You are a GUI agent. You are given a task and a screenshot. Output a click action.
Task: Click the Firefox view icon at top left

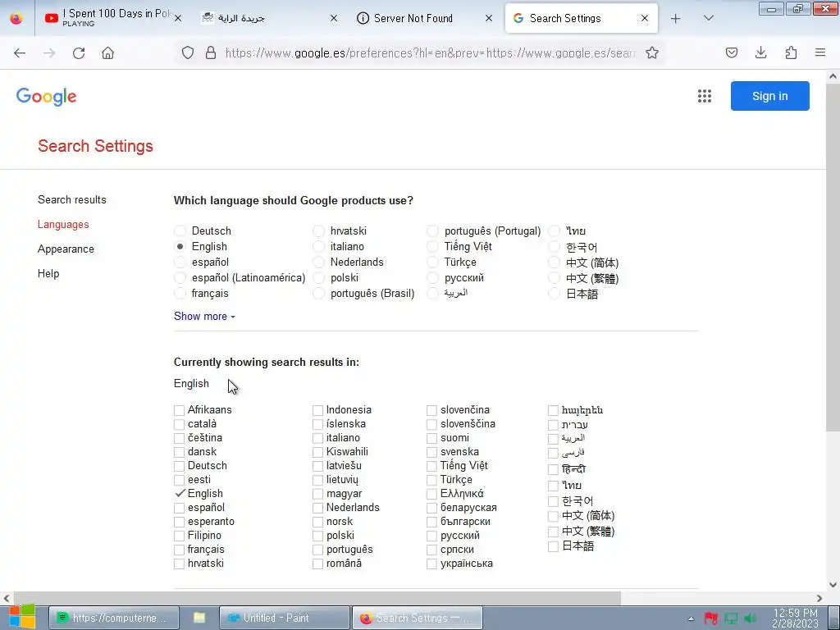point(16,18)
